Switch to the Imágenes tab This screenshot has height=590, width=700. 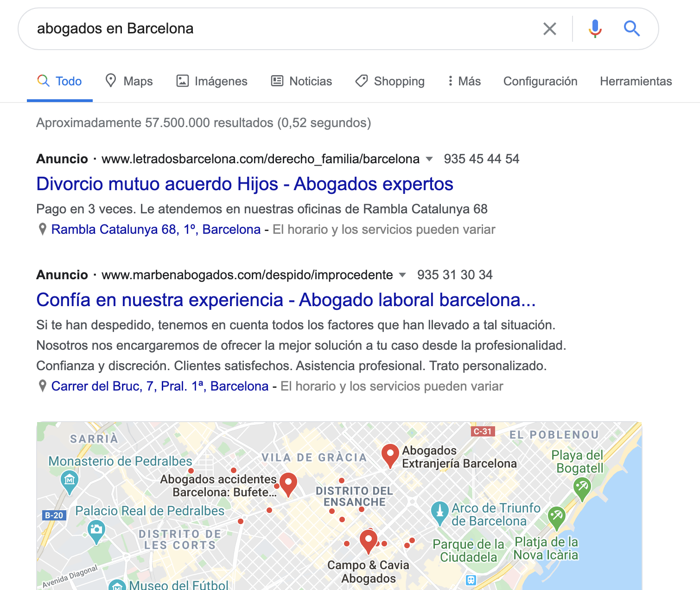(x=212, y=81)
